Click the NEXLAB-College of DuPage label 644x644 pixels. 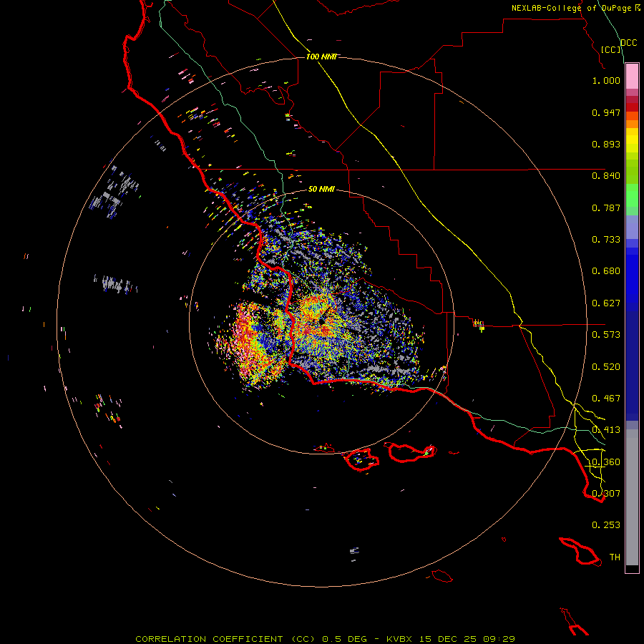click(573, 8)
